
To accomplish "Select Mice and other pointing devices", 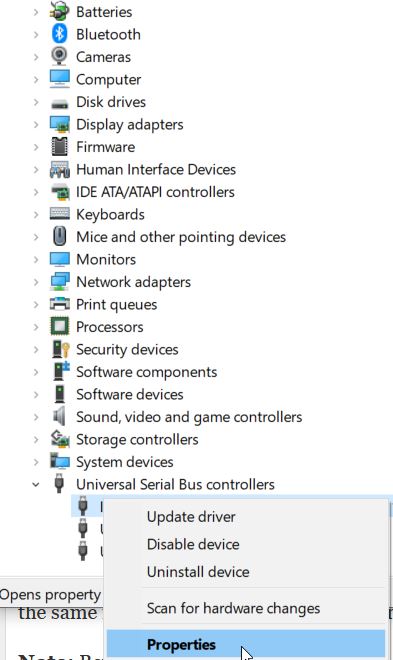I will (x=181, y=237).
